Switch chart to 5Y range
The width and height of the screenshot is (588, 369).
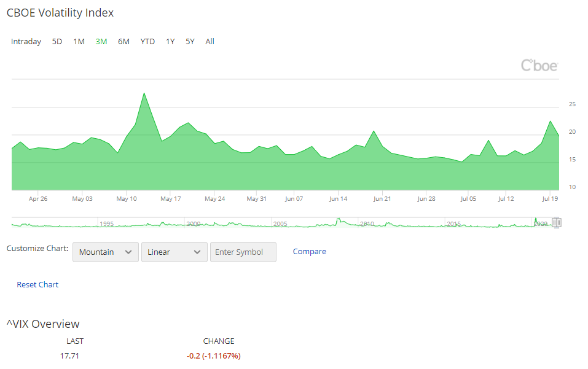coord(190,42)
